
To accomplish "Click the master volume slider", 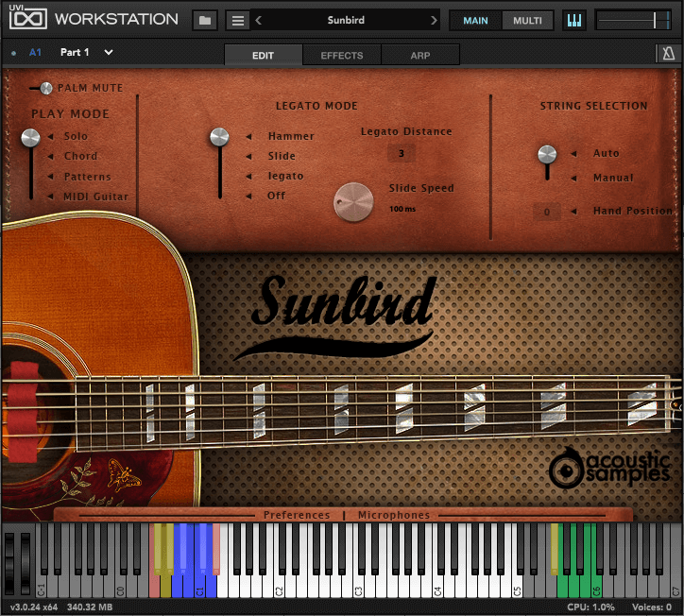I will coord(633,21).
